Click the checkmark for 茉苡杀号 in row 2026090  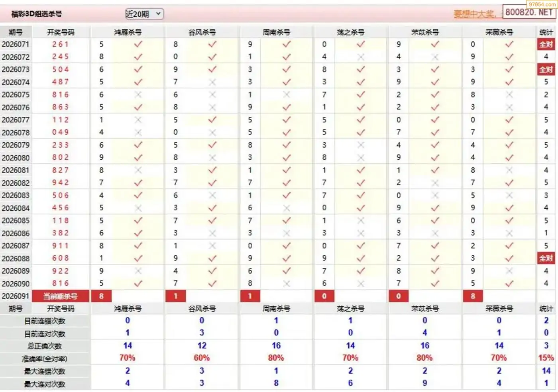point(435,283)
